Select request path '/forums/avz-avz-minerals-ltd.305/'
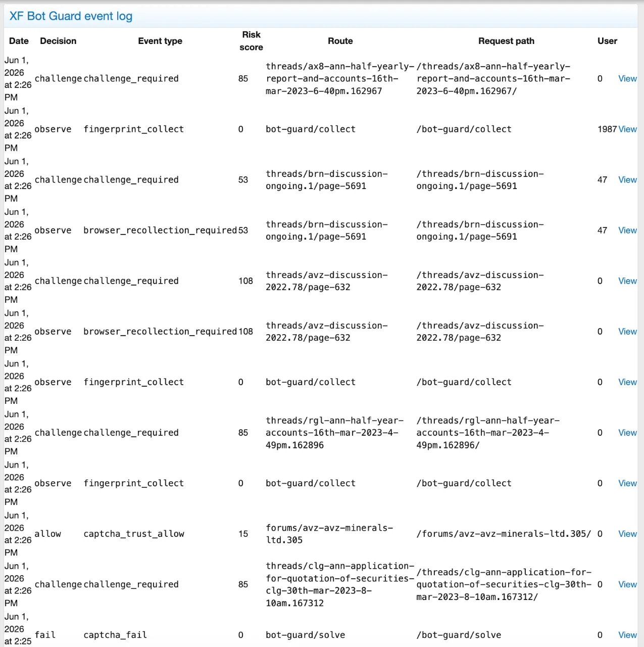This screenshot has height=647, width=644. pyautogui.click(x=504, y=533)
